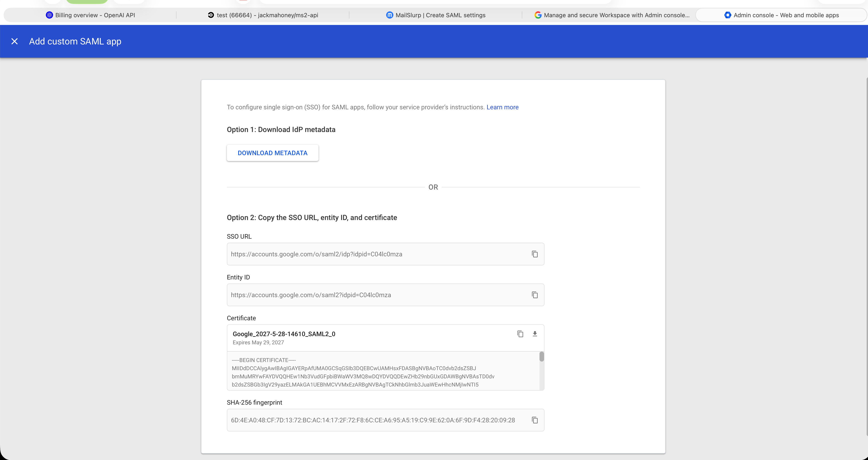
Task: Click the certificate text scrollbar thumb
Action: [x=542, y=357]
